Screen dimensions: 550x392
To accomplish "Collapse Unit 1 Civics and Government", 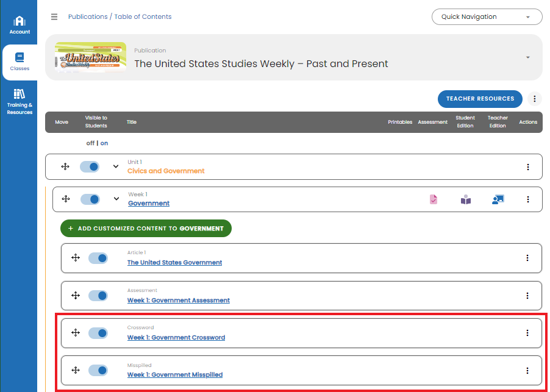I will click(116, 166).
